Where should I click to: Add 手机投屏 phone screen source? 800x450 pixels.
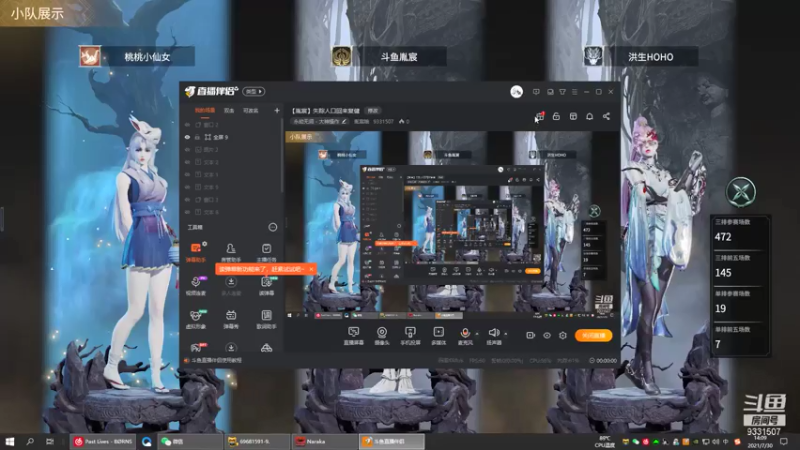pyautogui.click(x=410, y=336)
